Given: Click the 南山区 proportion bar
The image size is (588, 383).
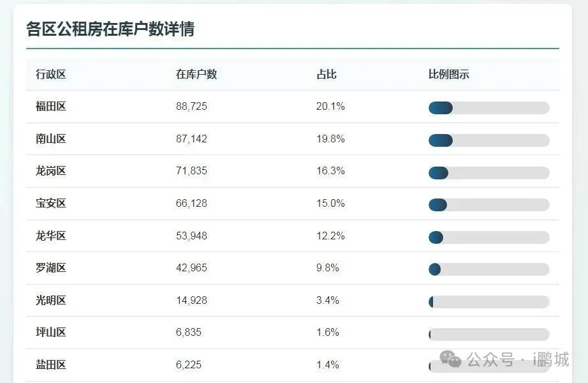Looking at the screenshot, I should click(x=489, y=140).
